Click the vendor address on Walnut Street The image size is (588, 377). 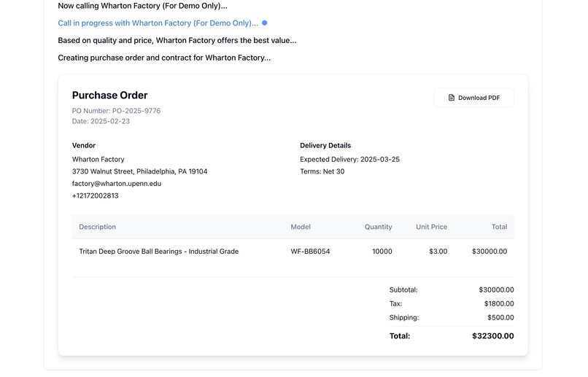(x=139, y=171)
